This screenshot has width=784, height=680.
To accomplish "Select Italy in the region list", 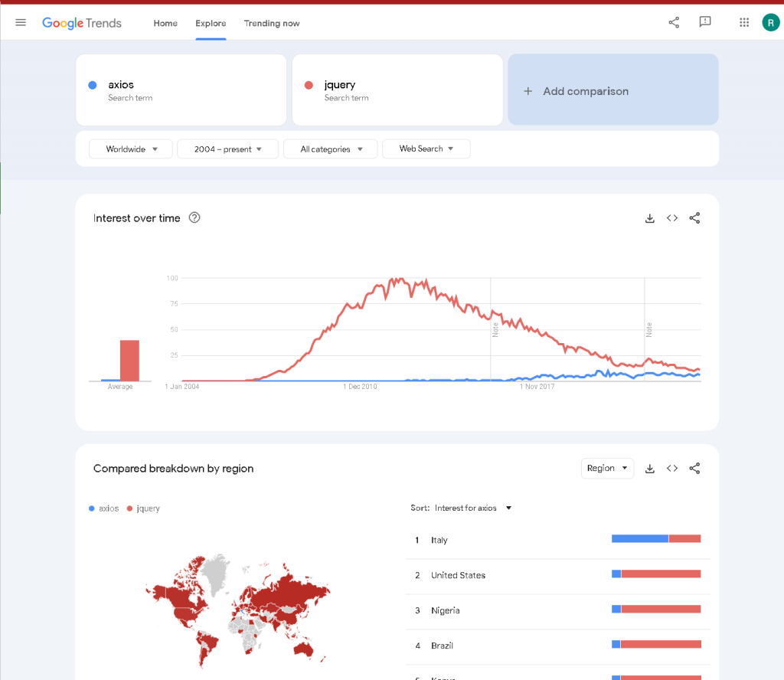I will [439, 540].
